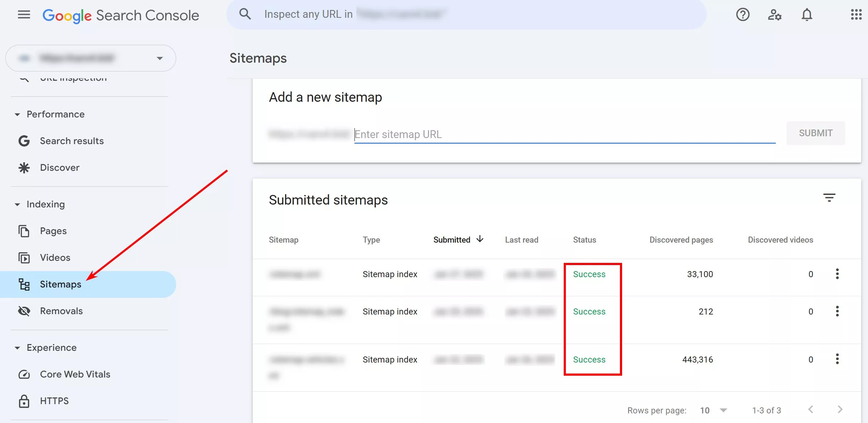This screenshot has width=868, height=423.
Task: Click the 443,316 discovered pages value
Action: (698, 360)
